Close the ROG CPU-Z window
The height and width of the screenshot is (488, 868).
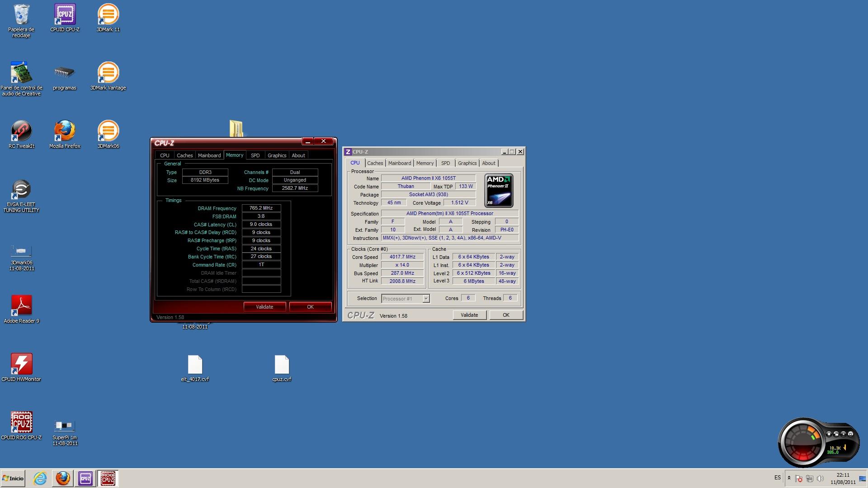tap(324, 141)
